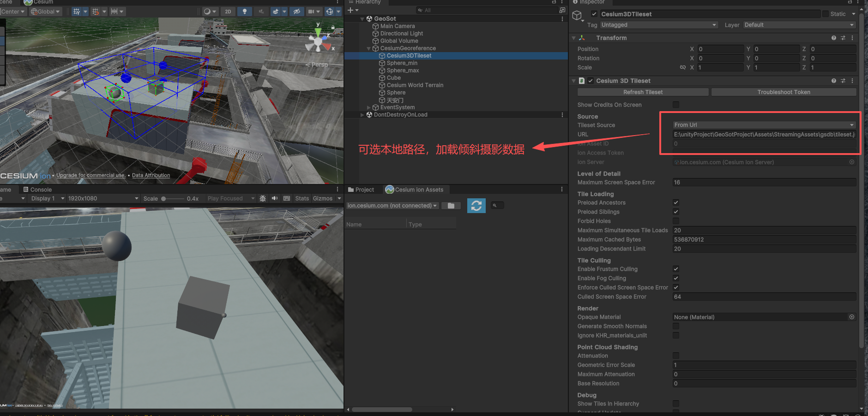
Task: Select the Cesium ion Assets tab
Action: tap(415, 190)
